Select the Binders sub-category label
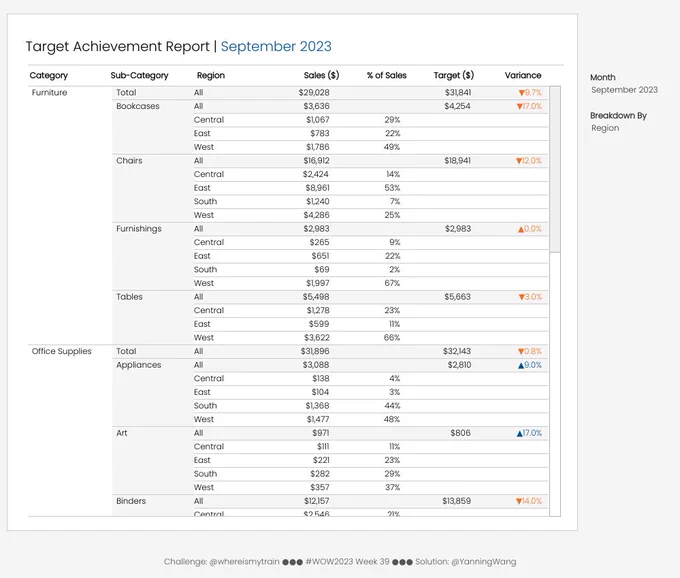 click(x=131, y=501)
